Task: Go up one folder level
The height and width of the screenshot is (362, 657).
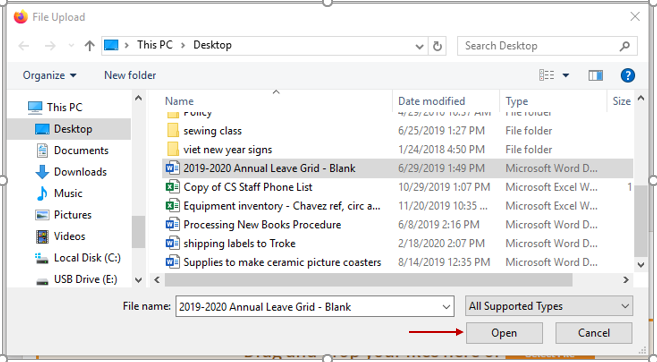Action: (x=89, y=46)
